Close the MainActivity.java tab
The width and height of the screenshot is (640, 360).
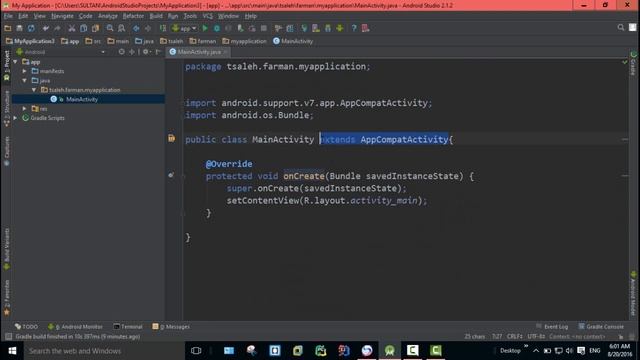pos(225,52)
